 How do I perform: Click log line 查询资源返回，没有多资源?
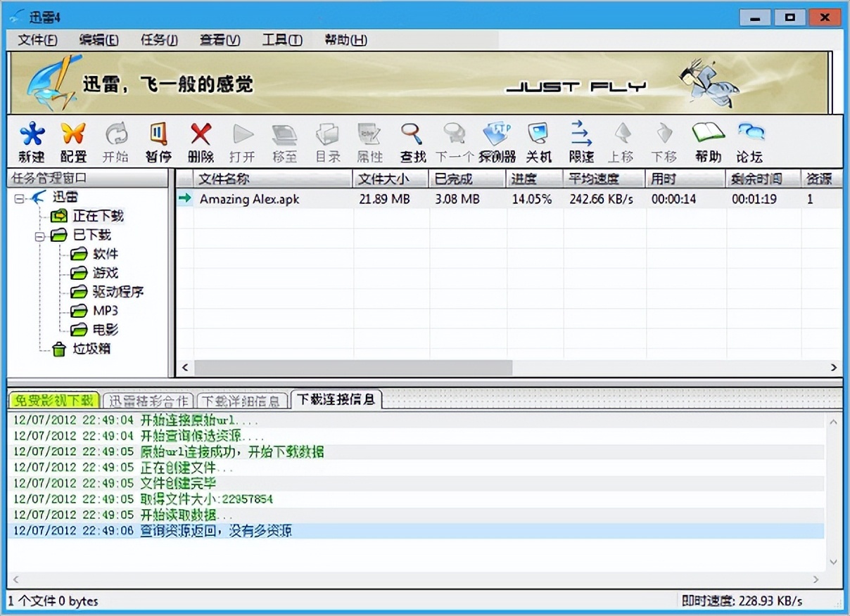216,531
